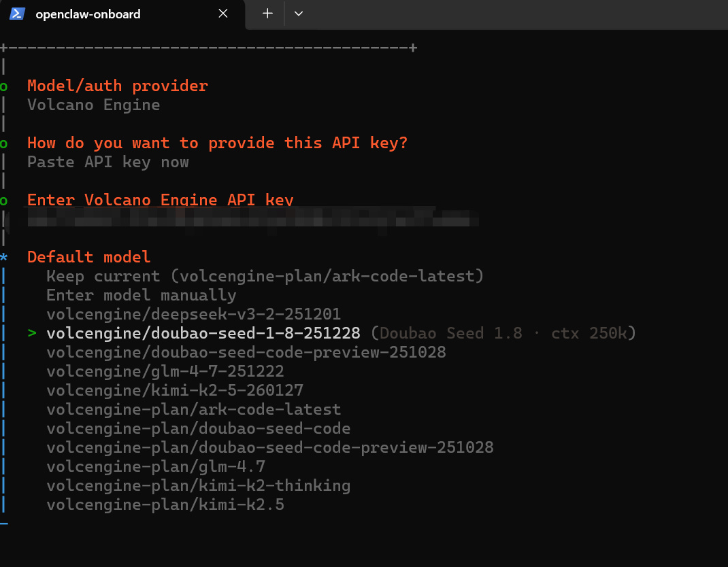Image resolution: width=728 pixels, height=567 pixels.
Task: Choose volcengine-plan/doubao-seed-code model
Action: point(198,428)
